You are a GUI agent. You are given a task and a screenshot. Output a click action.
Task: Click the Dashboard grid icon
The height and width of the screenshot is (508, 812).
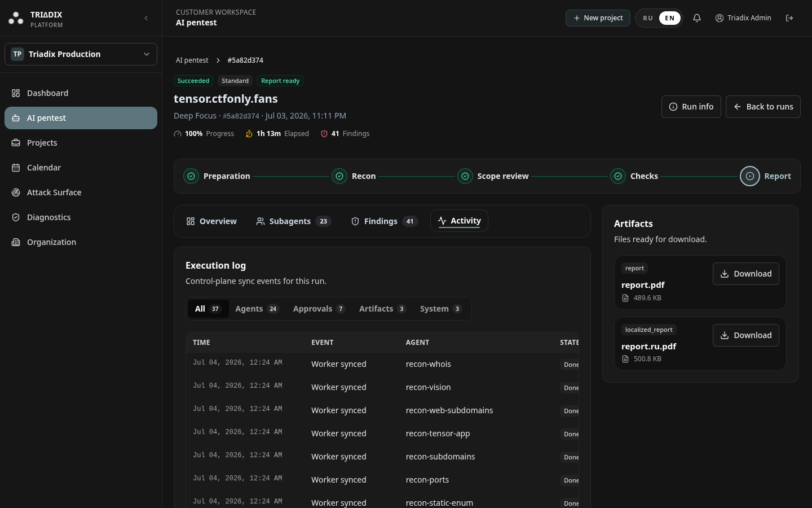click(x=16, y=93)
